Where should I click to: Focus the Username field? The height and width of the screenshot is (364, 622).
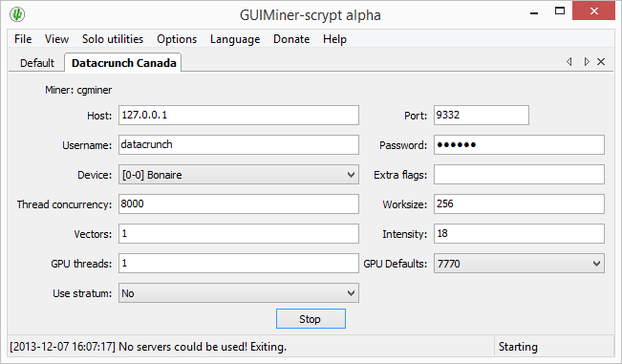239,144
